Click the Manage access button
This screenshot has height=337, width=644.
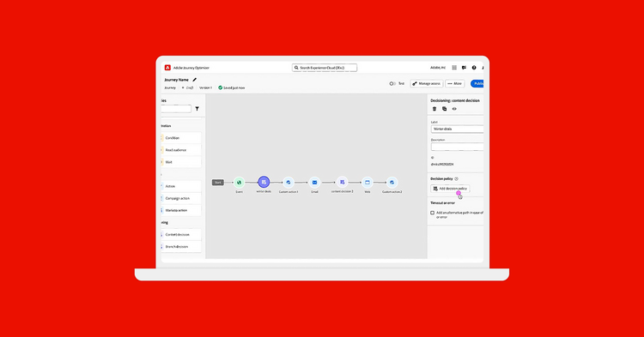[x=426, y=84]
